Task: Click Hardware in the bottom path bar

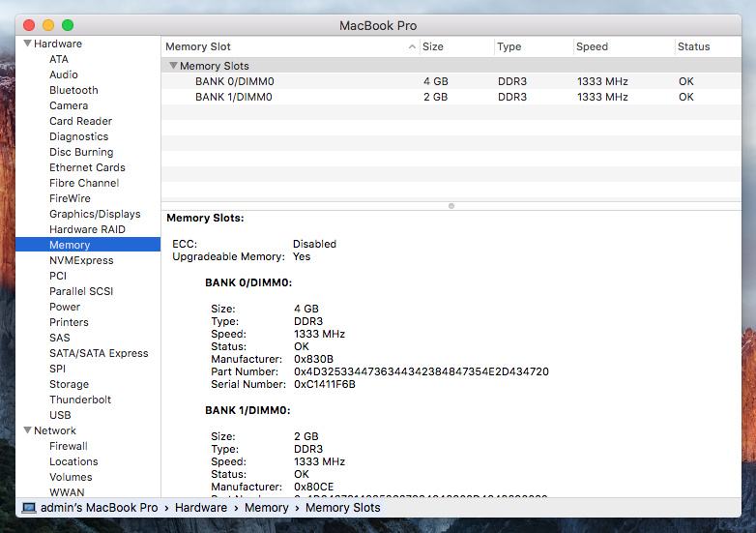Action: [x=200, y=507]
